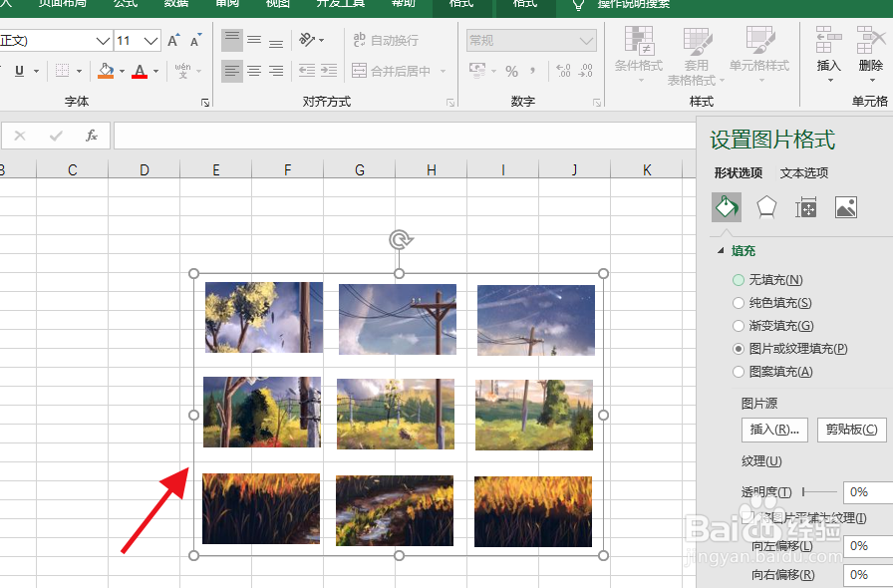Open the Picture options icon
Viewport: 893px width, 588px height.
pos(846,207)
